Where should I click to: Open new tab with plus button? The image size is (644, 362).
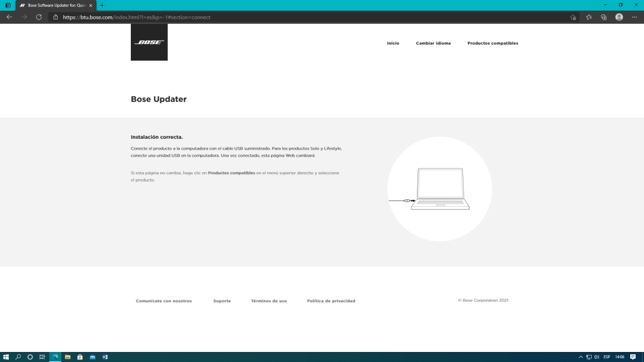pyautogui.click(x=103, y=5)
